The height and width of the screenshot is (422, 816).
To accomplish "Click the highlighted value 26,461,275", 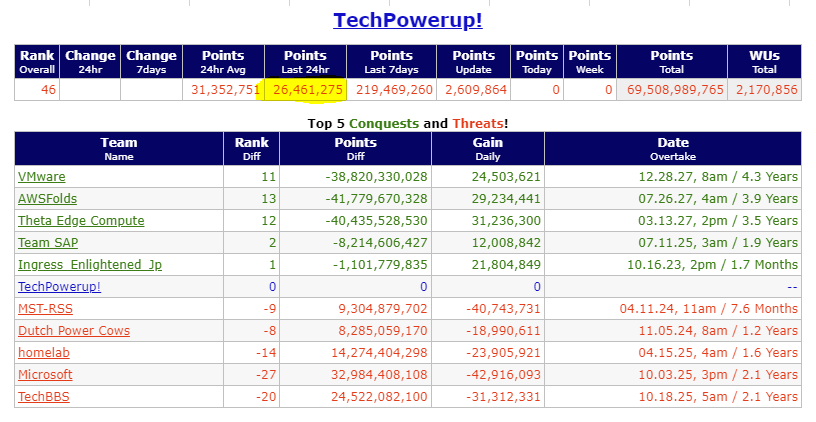I will pyautogui.click(x=308, y=89).
